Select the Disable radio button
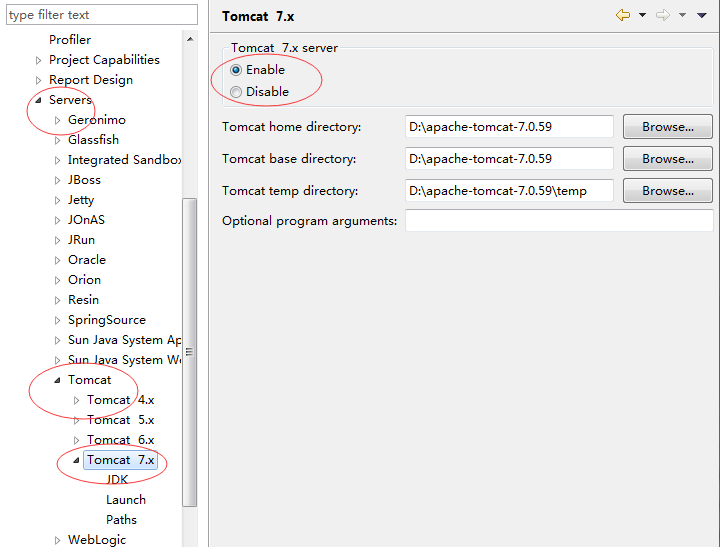This screenshot has height=547, width=720. 236,92
